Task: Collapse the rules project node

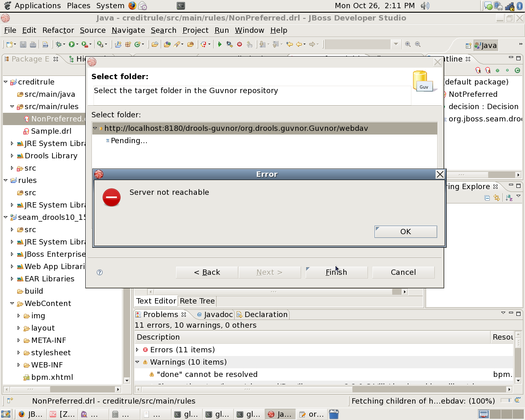Action: pyautogui.click(x=6, y=180)
